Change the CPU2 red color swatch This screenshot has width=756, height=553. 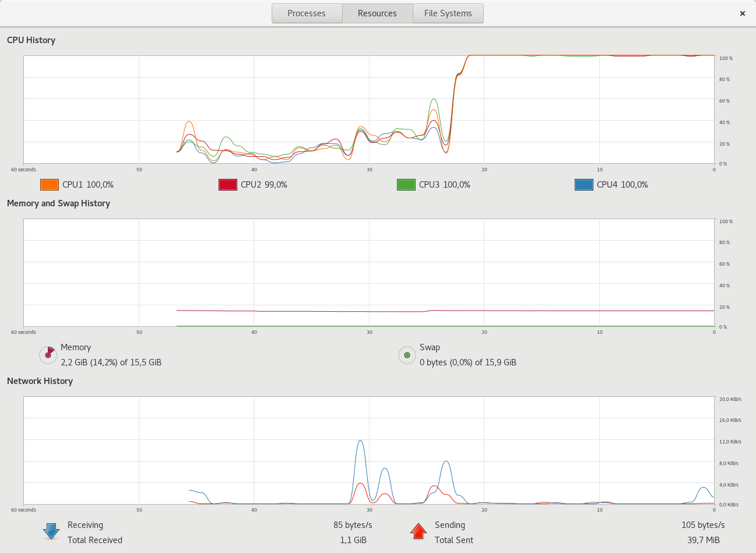[228, 185]
